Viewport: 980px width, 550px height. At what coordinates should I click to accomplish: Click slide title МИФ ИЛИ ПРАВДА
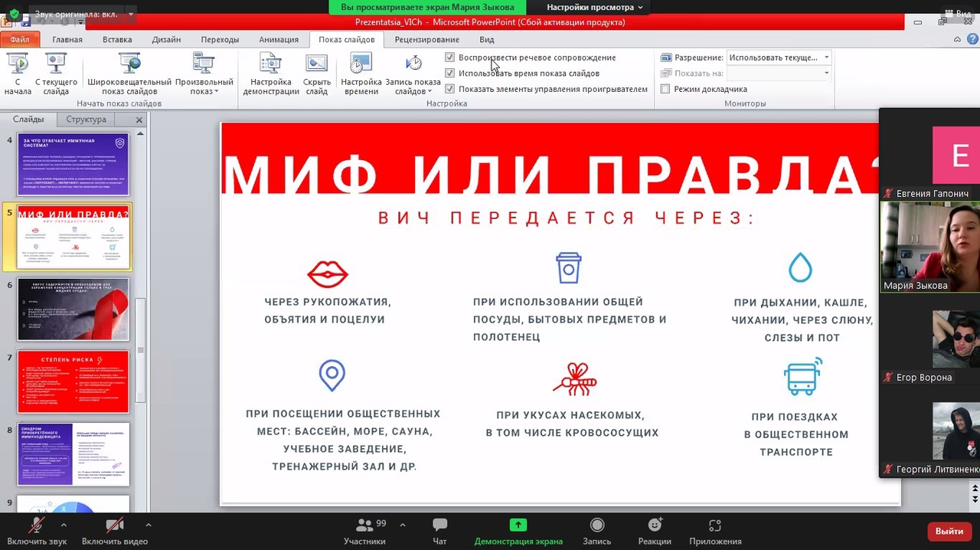pos(550,175)
